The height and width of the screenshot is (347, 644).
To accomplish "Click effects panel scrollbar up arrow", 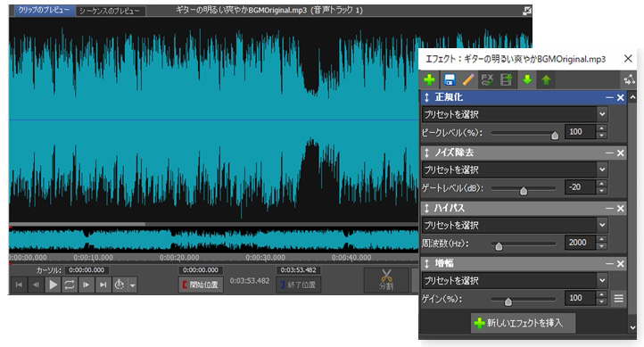I will point(632,98).
